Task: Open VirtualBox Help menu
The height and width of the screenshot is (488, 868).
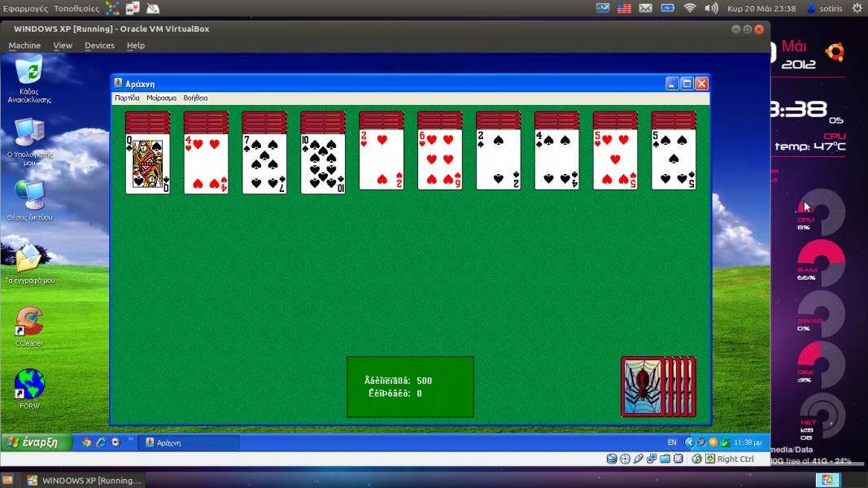Action: 136,46
